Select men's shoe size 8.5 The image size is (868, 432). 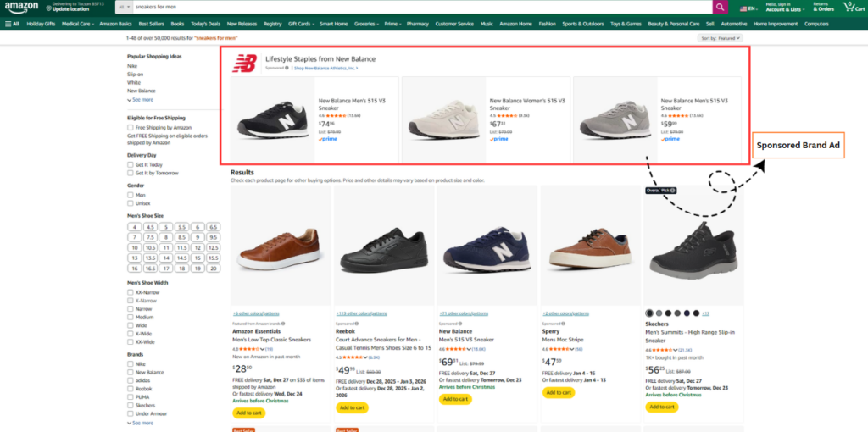click(181, 237)
